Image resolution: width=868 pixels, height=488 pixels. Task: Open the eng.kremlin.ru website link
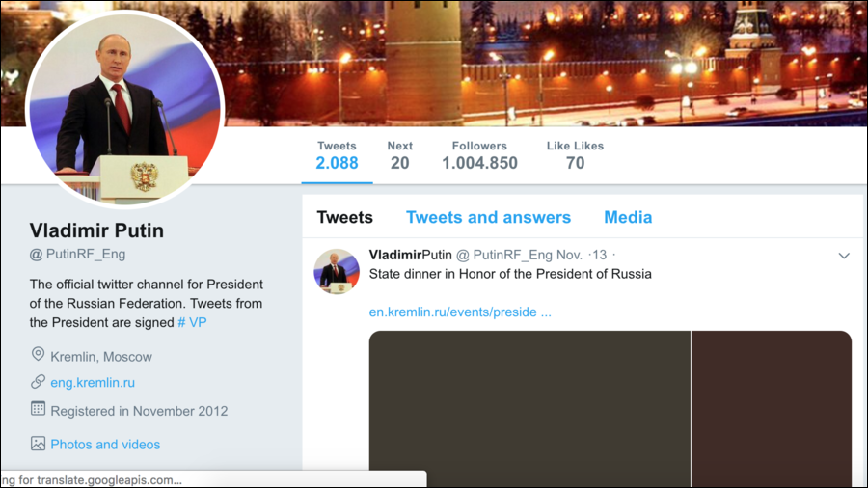[93, 382]
